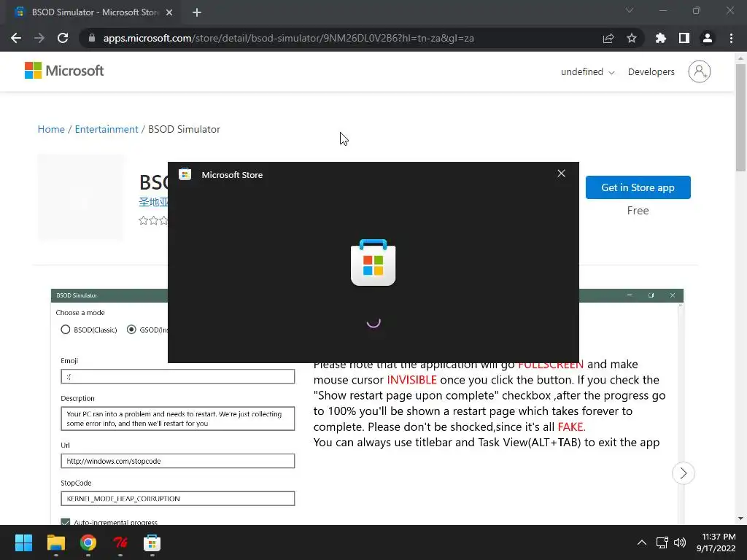Viewport: 747px width, 560px height.
Task: Select the GSOD radio option
Action: coord(147,330)
